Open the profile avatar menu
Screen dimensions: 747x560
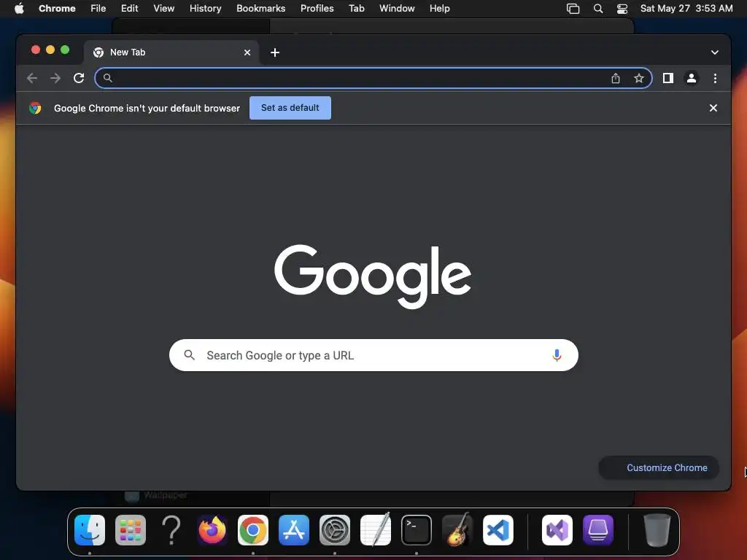[x=692, y=78]
